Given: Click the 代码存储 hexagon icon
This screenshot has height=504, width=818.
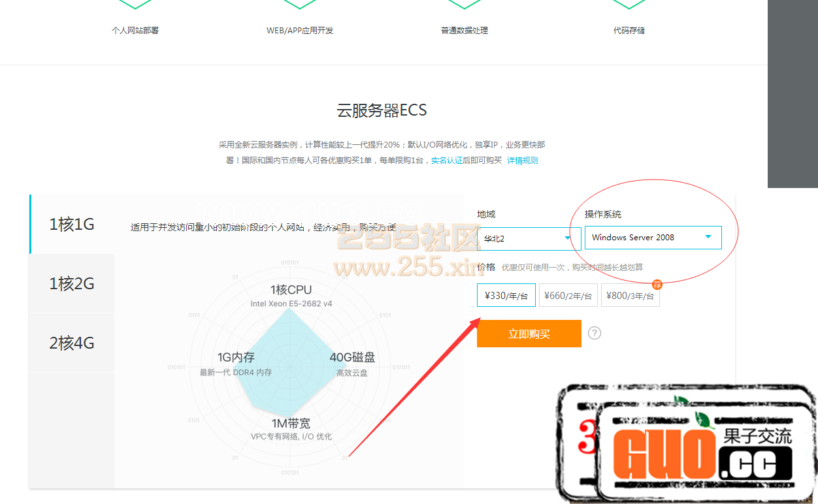Looking at the screenshot, I should pos(629,3).
